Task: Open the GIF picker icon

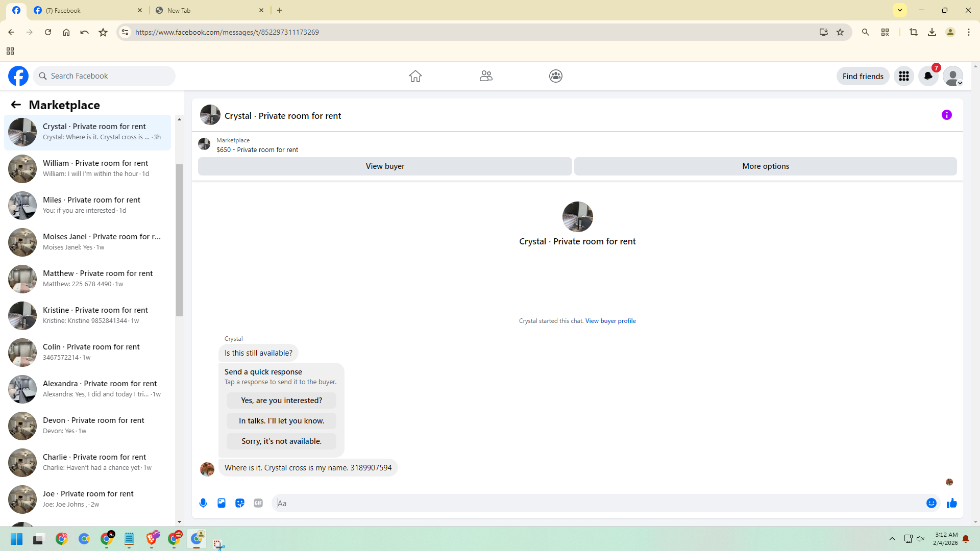Action: pyautogui.click(x=258, y=503)
